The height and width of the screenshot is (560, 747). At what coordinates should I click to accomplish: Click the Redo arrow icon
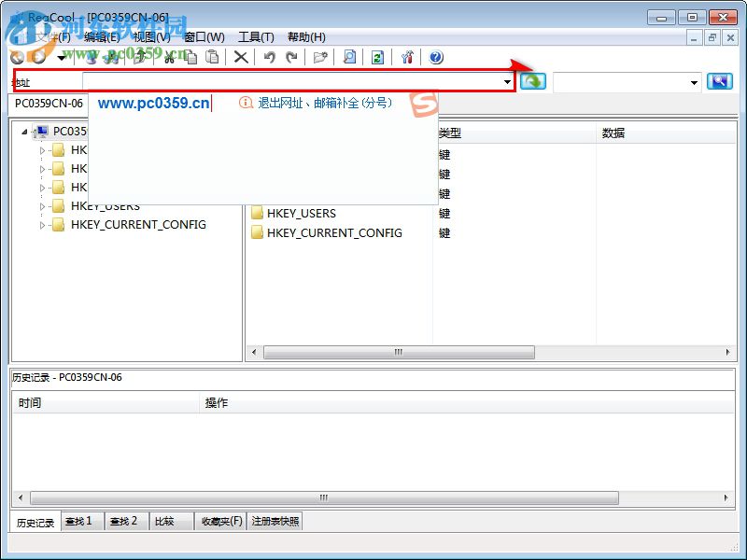pyautogui.click(x=291, y=57)
